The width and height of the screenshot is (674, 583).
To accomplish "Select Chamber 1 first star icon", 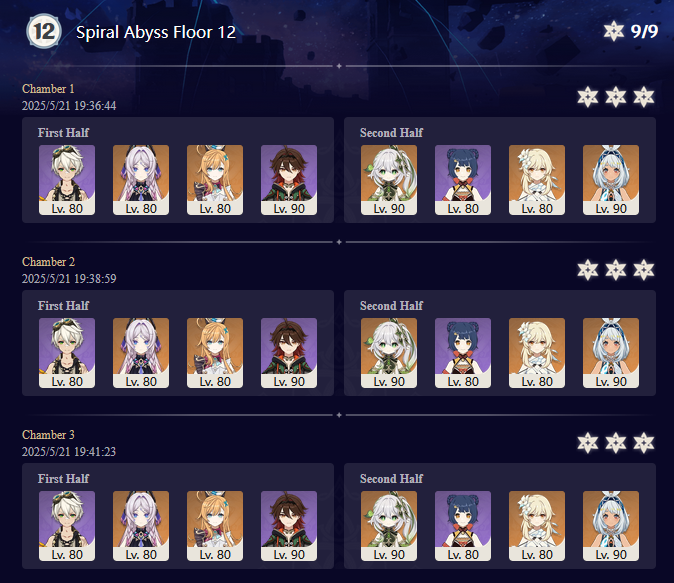I will [x=588, y=97].
